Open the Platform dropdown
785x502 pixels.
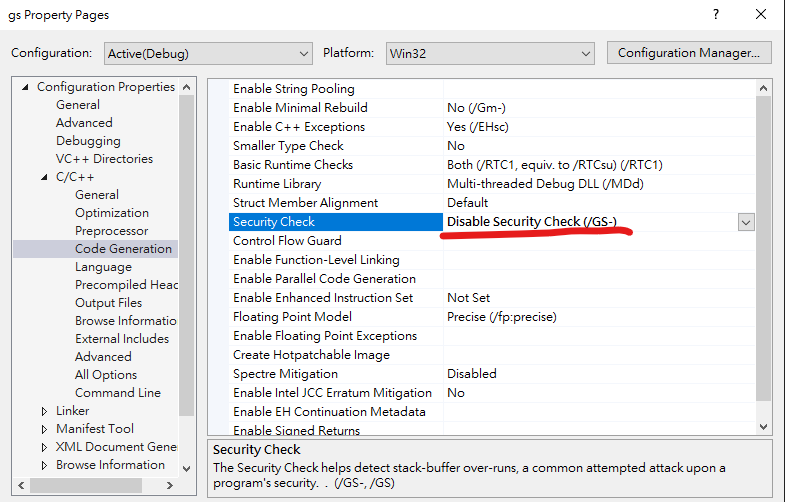(488, 53)
